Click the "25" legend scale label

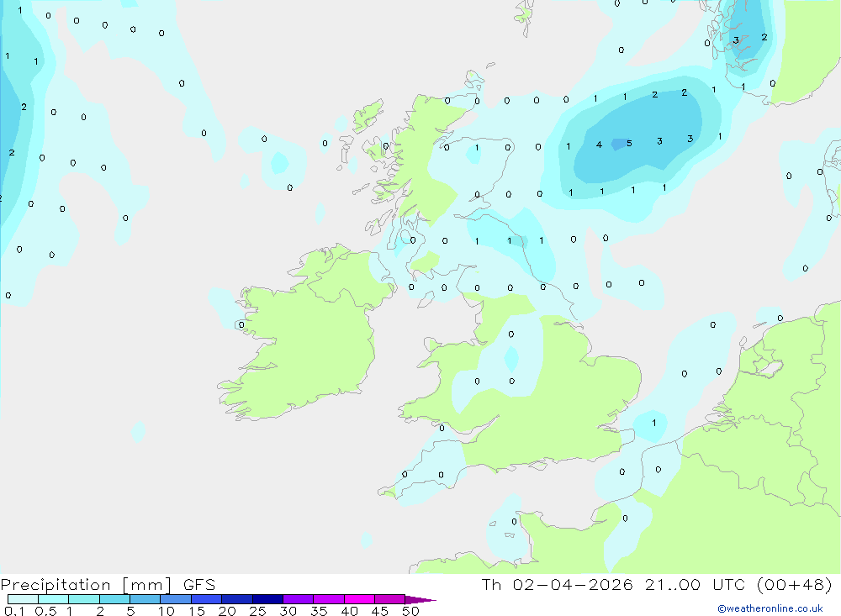[257, 611]
